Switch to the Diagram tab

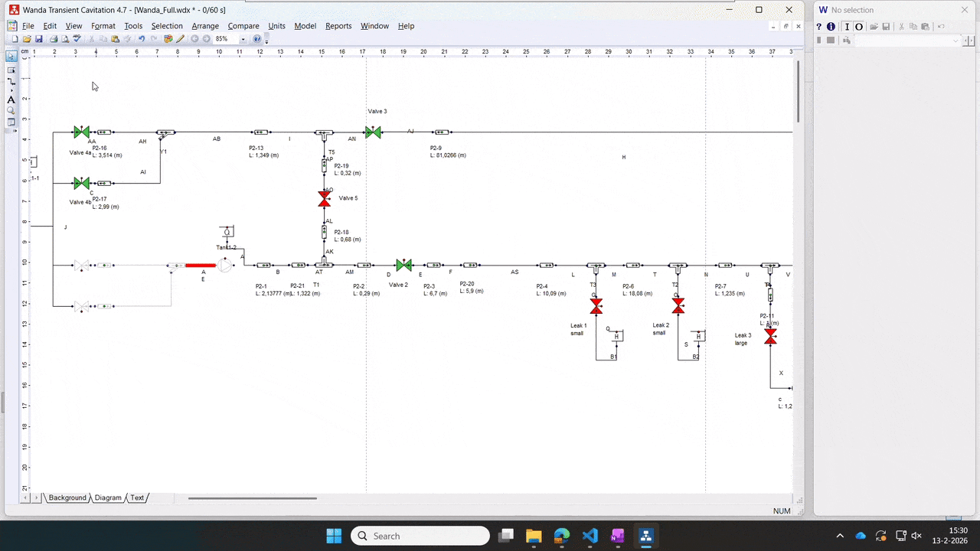coord(108,497)
